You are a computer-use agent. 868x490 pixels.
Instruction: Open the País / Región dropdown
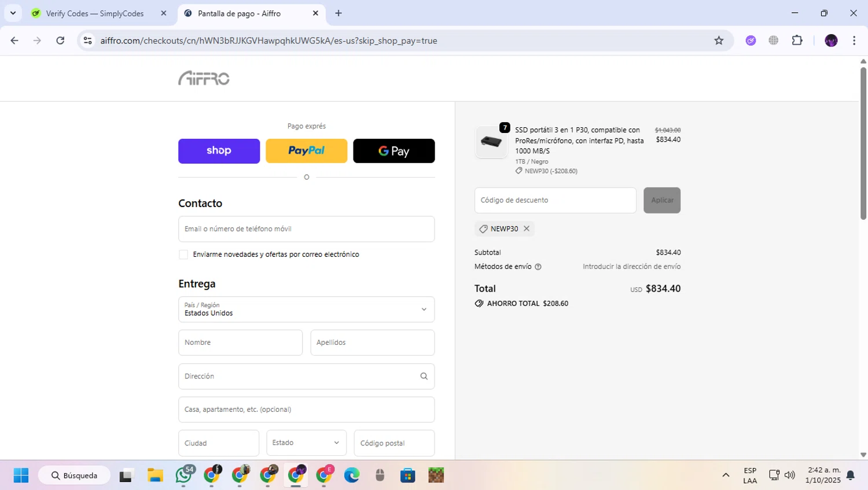(x=306, y=310)
